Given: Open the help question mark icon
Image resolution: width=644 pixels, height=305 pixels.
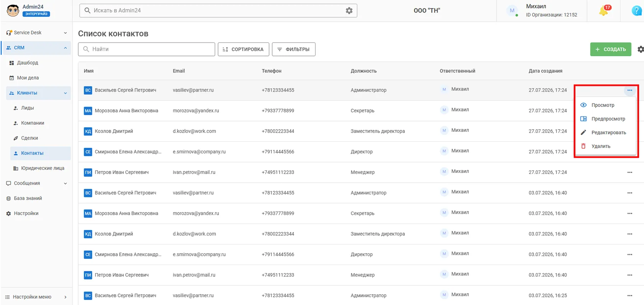Looking at the screenshot, I should click(637, 11).
